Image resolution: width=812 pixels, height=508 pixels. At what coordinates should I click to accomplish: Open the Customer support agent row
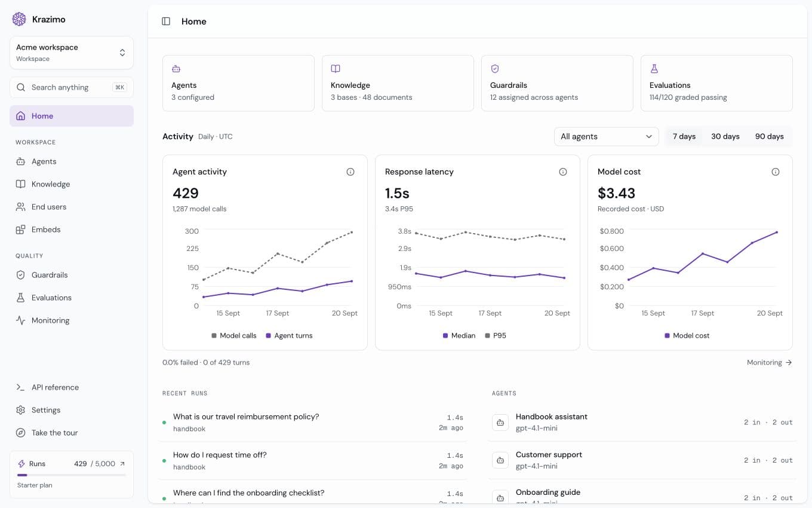point(642,460)
